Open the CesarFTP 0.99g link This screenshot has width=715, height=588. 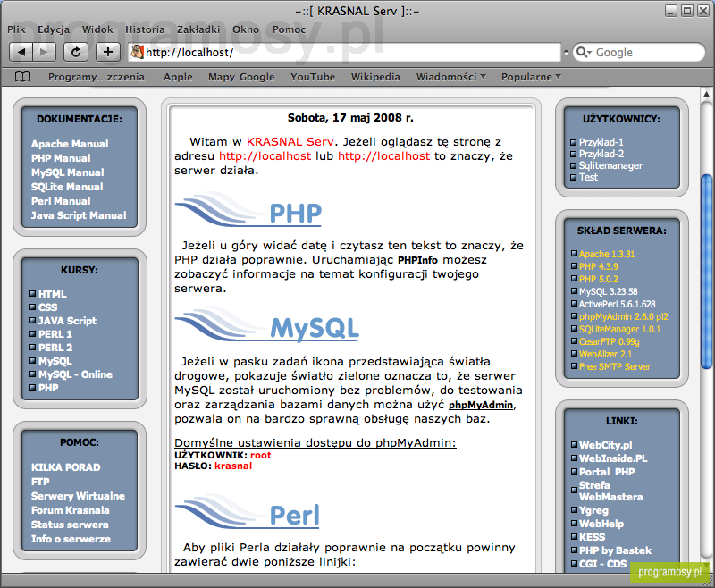tap(610, 342)
